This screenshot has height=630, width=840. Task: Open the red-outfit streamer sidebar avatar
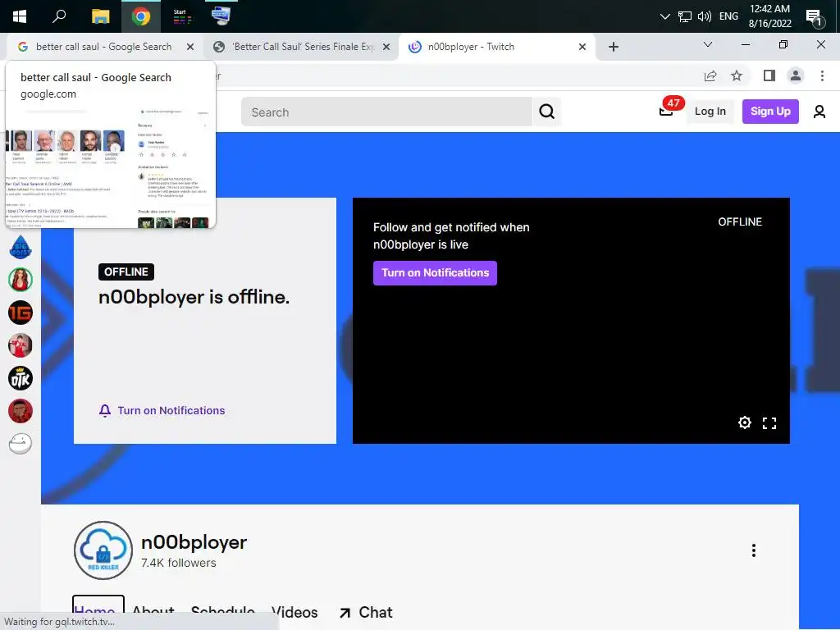point(21,345)
